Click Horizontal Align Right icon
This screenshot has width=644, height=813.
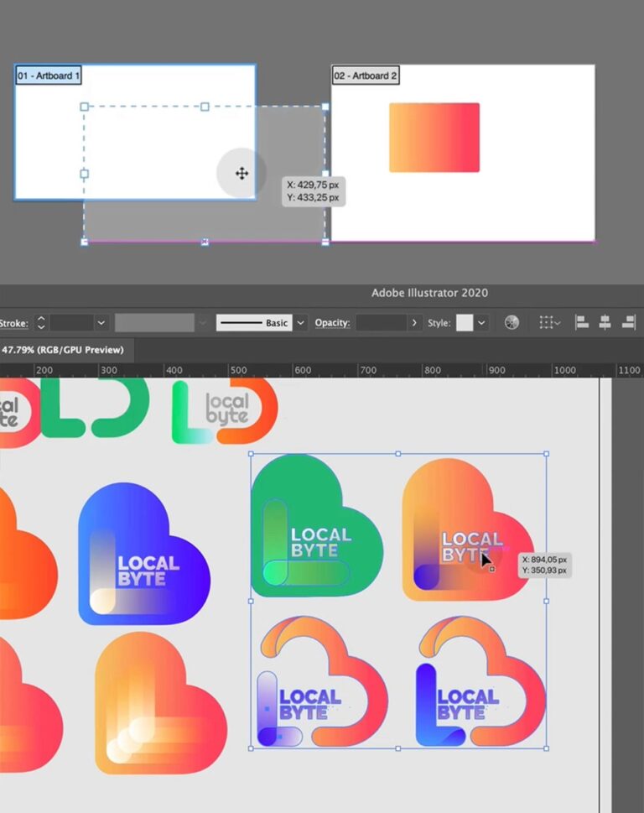[628, 322]
